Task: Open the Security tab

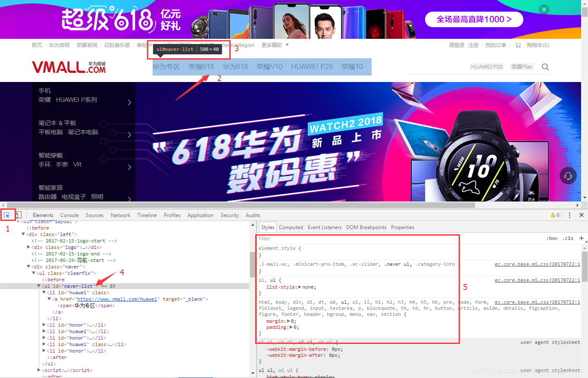Action: tap(230, 215)
